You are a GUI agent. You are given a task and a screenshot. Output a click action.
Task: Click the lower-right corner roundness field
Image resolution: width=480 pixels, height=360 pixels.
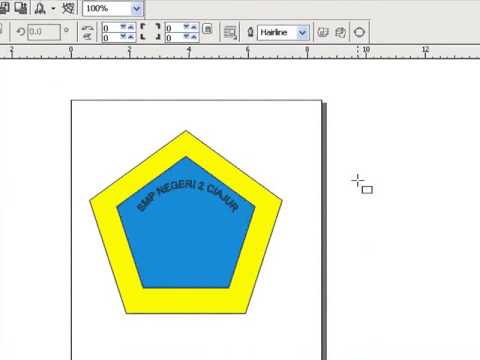coord(174,37)
